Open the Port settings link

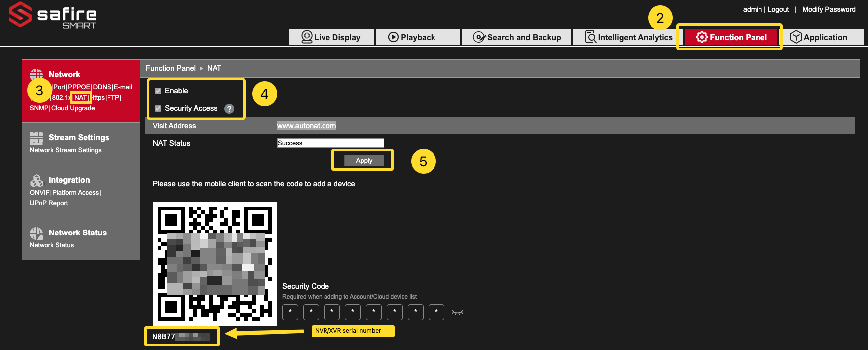[x=59, y=87]
